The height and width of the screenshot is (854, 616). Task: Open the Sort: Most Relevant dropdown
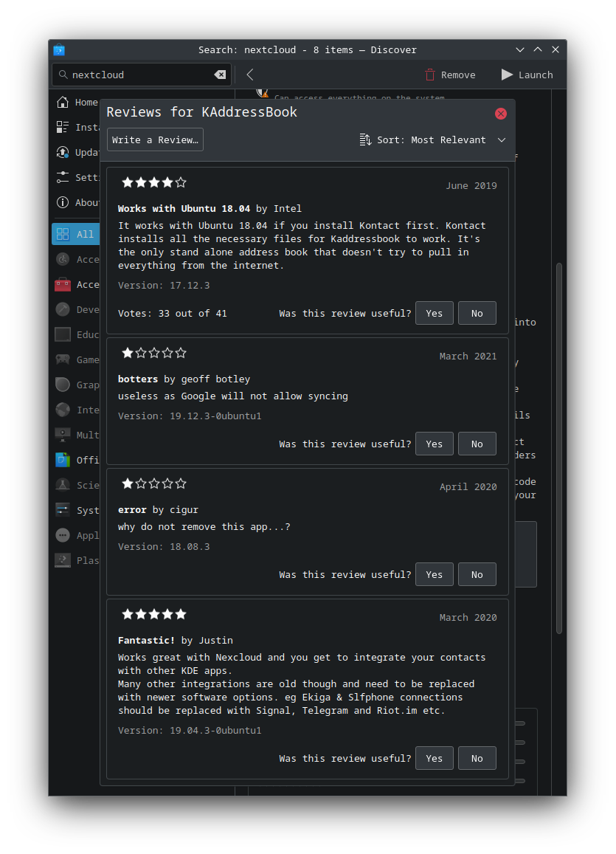coord(433,140)
